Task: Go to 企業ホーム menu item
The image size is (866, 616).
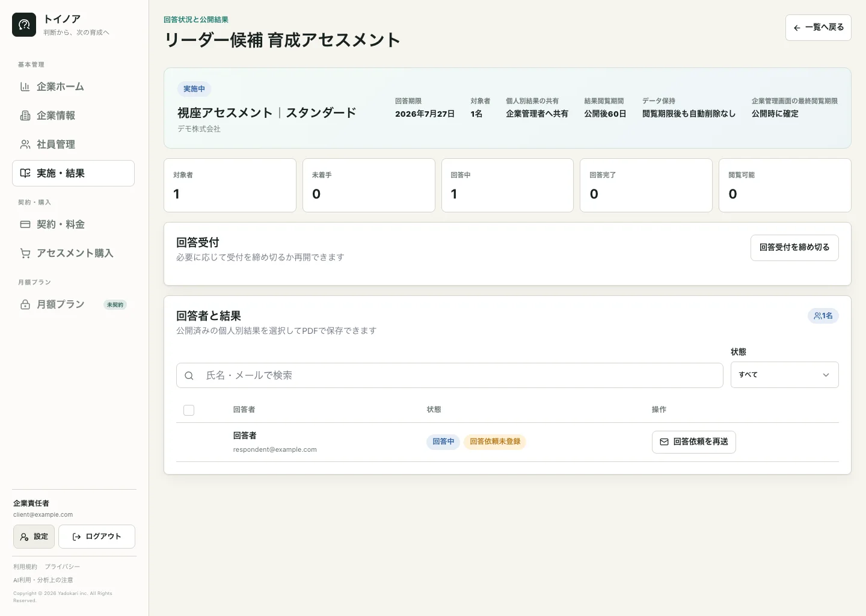Action: click(x=73, y=87)
